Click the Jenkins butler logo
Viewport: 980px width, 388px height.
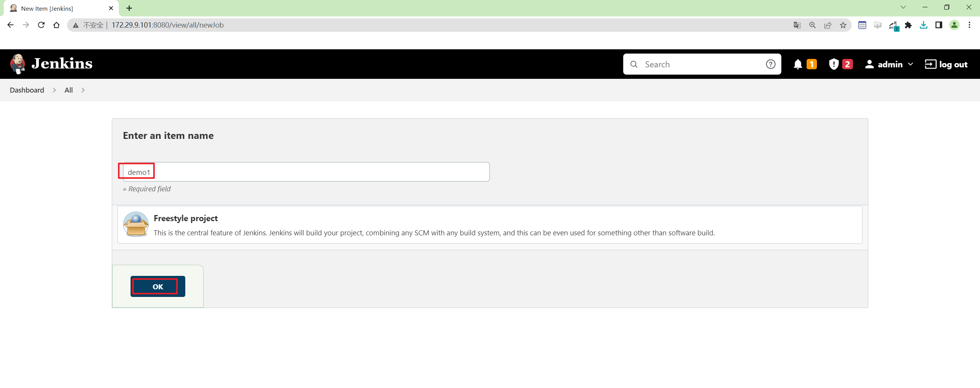(x=18, y=64)
